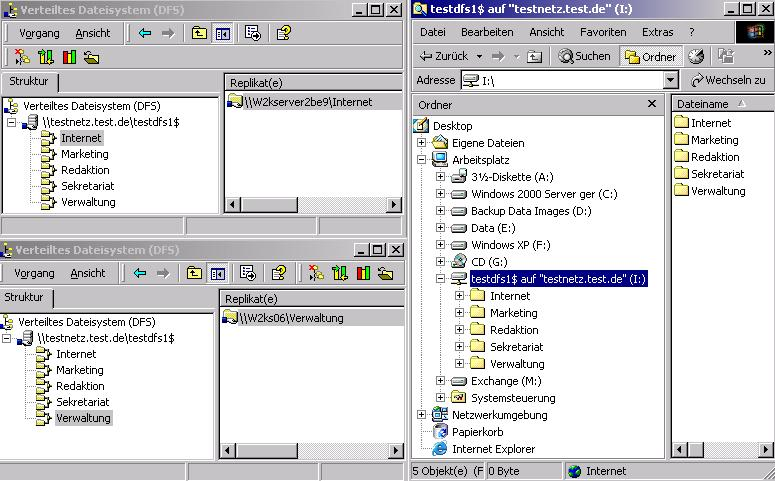Open Favoriten menu in Explorer
Image resolution: width=775 pixels, height=481 pixels.
(x=603, y=32)
